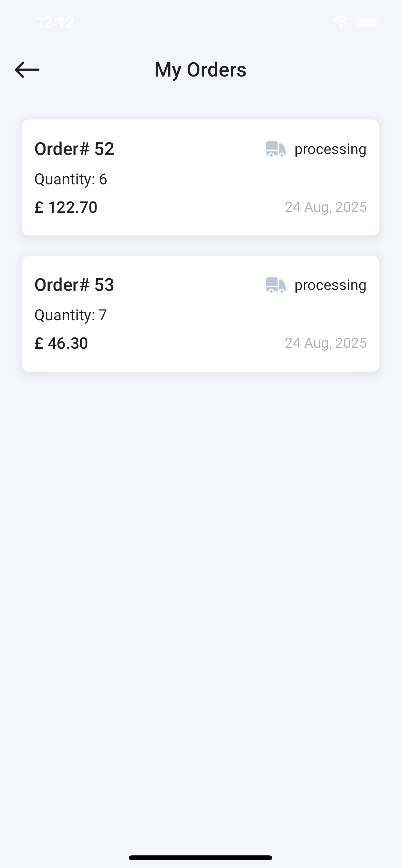Select processing status on Order# 52
The width and height of the screenshot is (401, 868).
pos(330,150)
